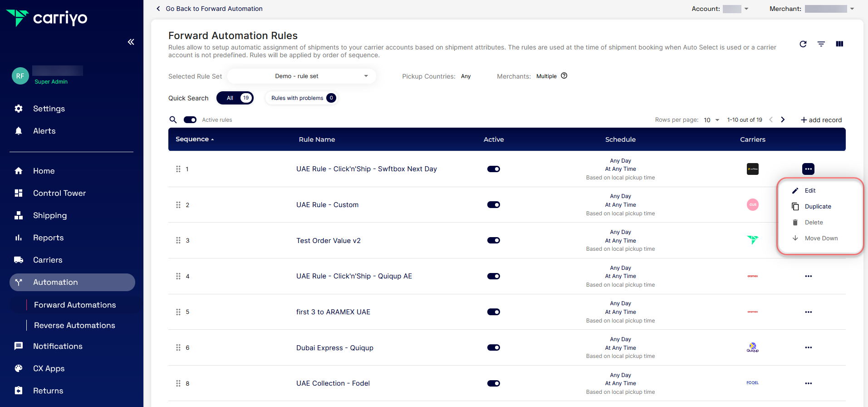Click help icon next to Merchants Multiple

[x=564, y=76]
